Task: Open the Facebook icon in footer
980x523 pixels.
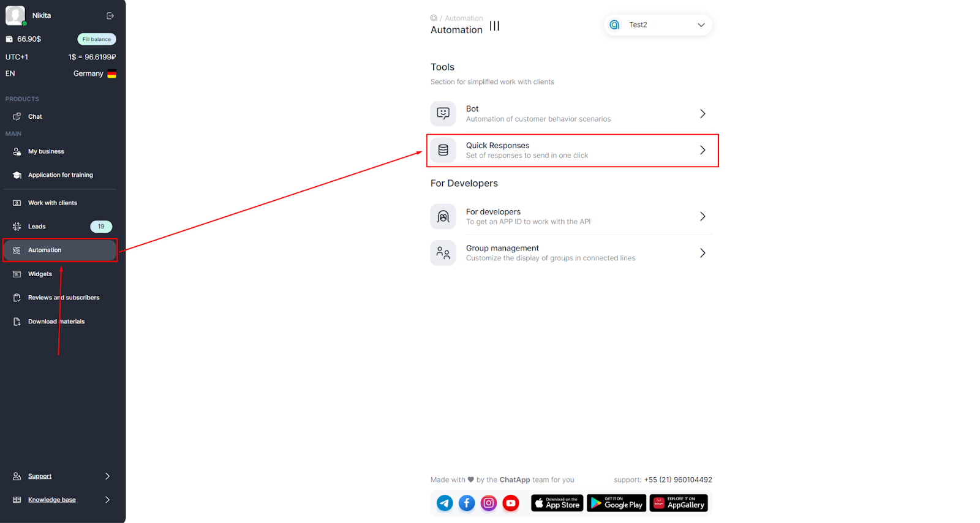Action: click(x=467, y=503)
